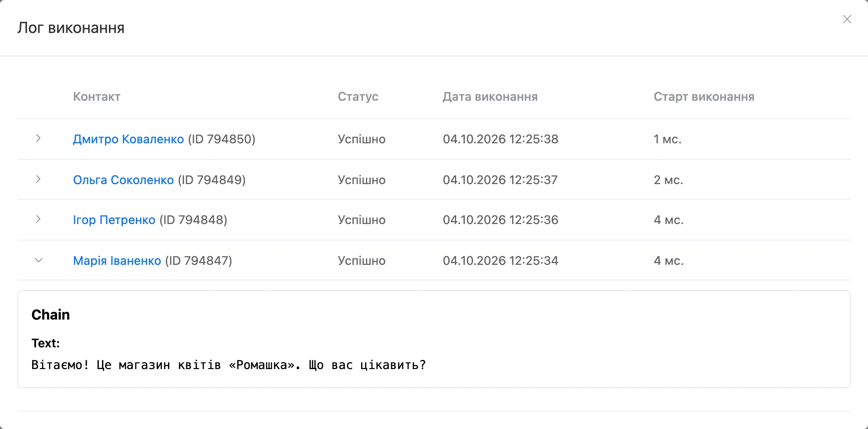Click the Chain heading in details
Image resolution: width=868 pixels, height=429 pixels.
click(x=50, y=315)
